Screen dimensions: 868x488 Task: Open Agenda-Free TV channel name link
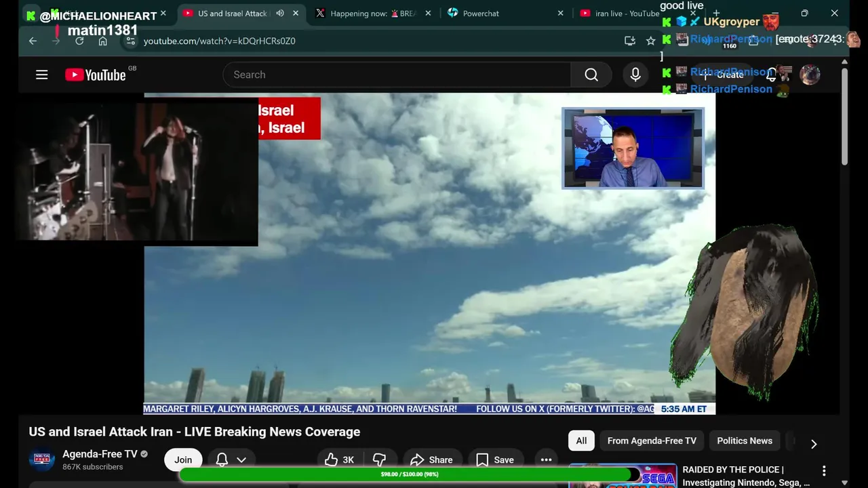coord(100,454)
